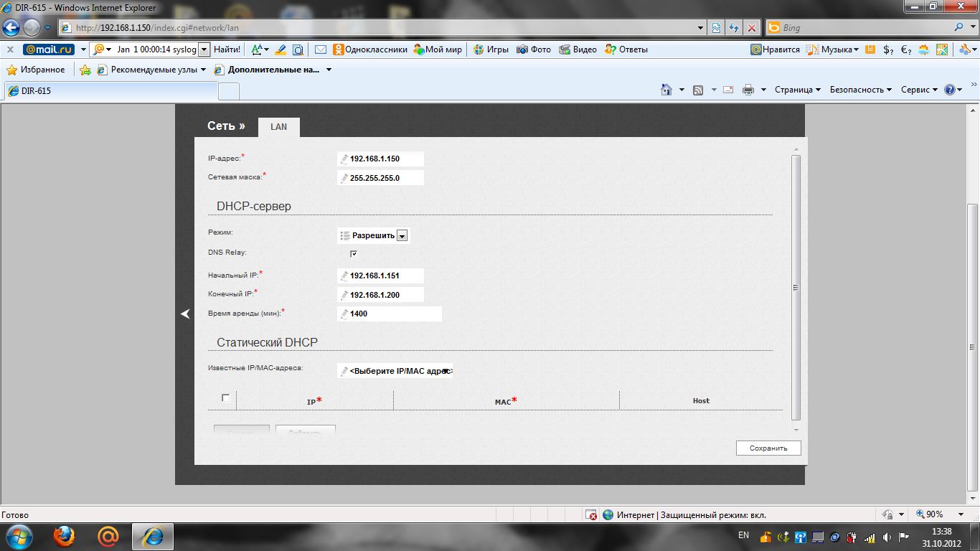The height and width of the screenshot is (551, 980).
Task: Click the Mail.ru logo on the toolbar
Action: [x=49, y=50]
